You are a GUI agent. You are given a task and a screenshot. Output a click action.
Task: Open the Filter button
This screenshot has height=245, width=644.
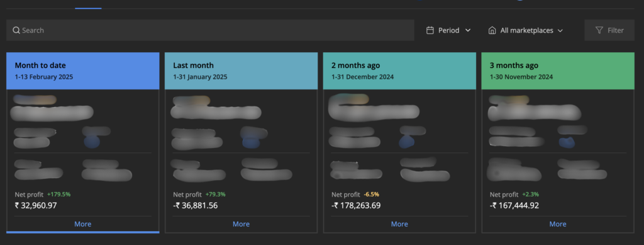pyautogui.click(x=609, y=30)
